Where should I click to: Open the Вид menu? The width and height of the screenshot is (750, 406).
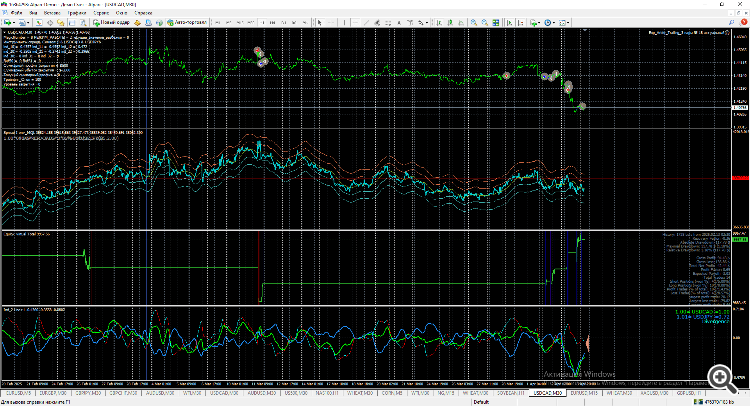pos(33,13)
